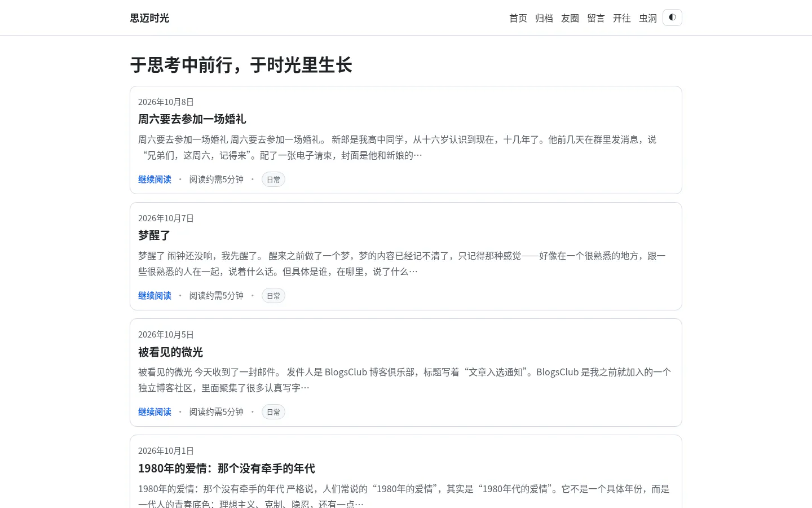Click the wedding post excerpt text
812x508 pixels.
point(398,147)
